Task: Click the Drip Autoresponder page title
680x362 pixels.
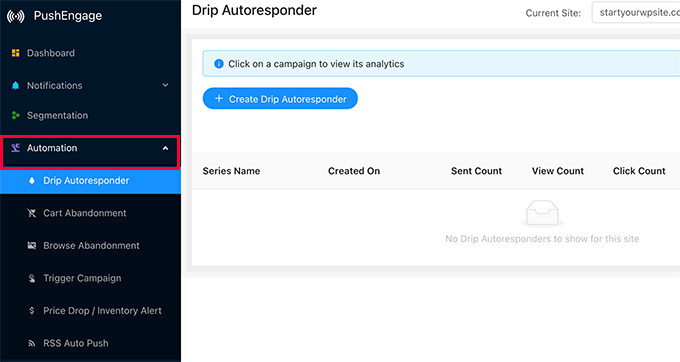Action: point(254,10)
